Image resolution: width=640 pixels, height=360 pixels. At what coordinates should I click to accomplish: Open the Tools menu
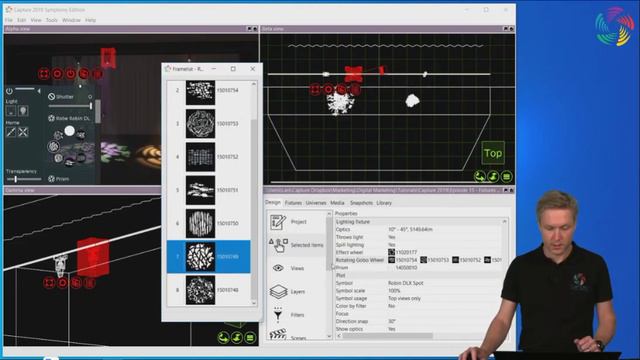pos(51,20)
